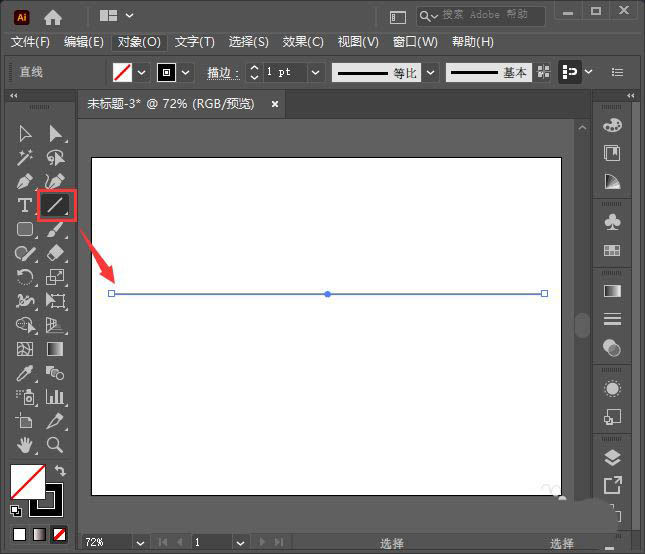Select the Free Transform tool
Screen dimensions: 645x554
[x=56, y=301]
